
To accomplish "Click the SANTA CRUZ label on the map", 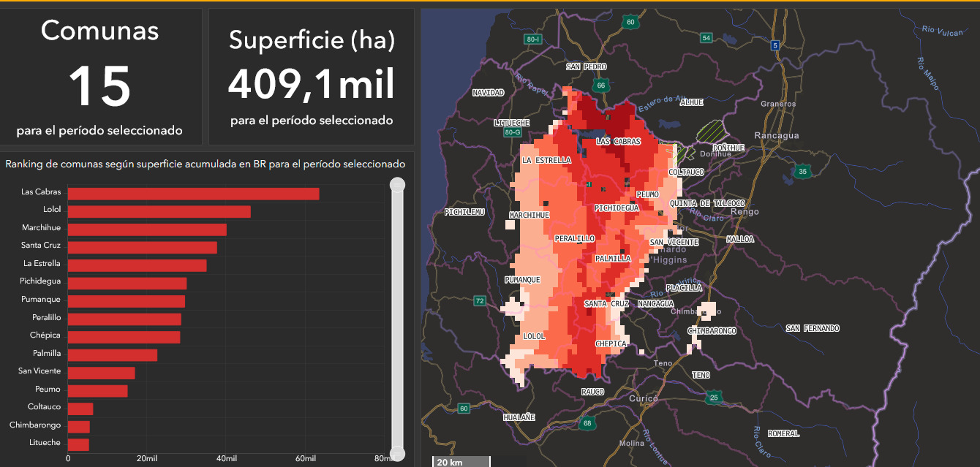I will (606, 303).
